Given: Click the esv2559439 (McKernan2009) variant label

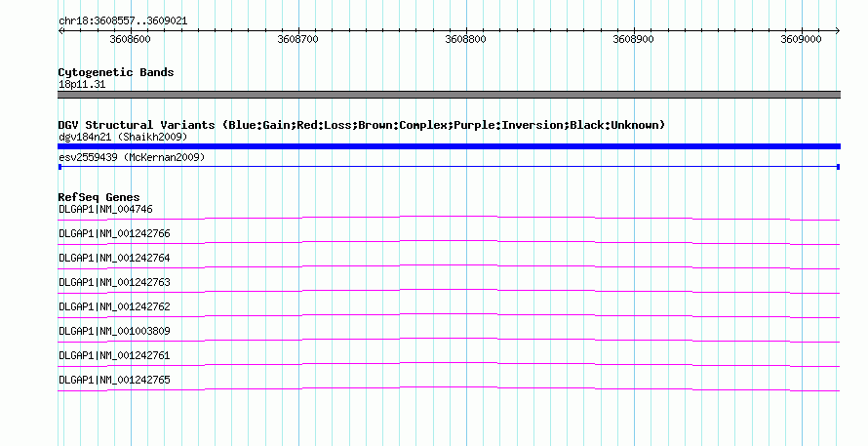Looking at the screenshot, I should [132, 157].
